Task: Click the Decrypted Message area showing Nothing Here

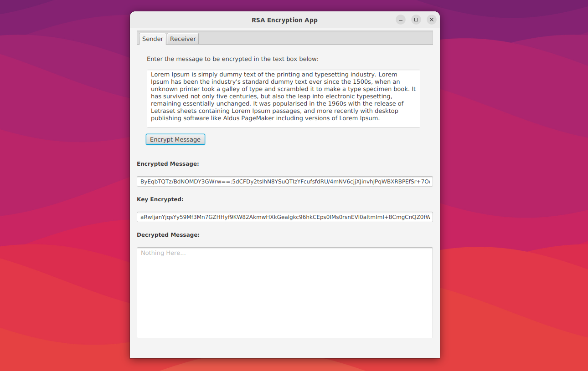Action: point(285,293)
